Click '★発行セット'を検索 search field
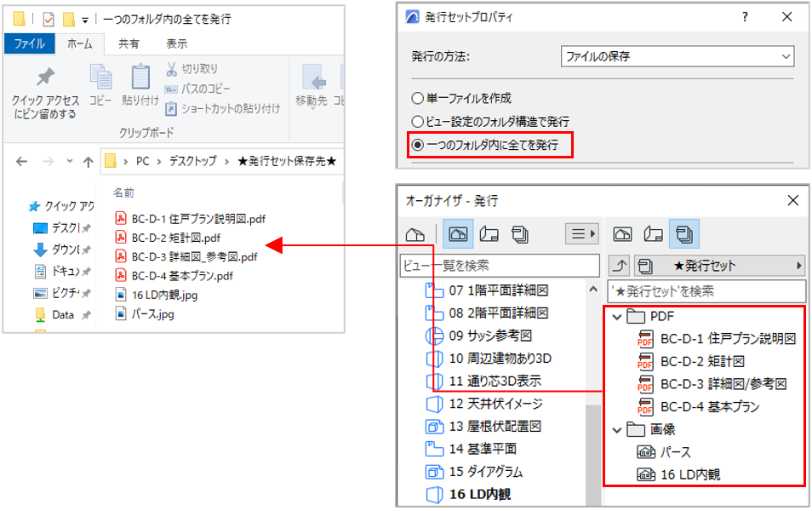 pyautogui.click(x=706, y=291)
